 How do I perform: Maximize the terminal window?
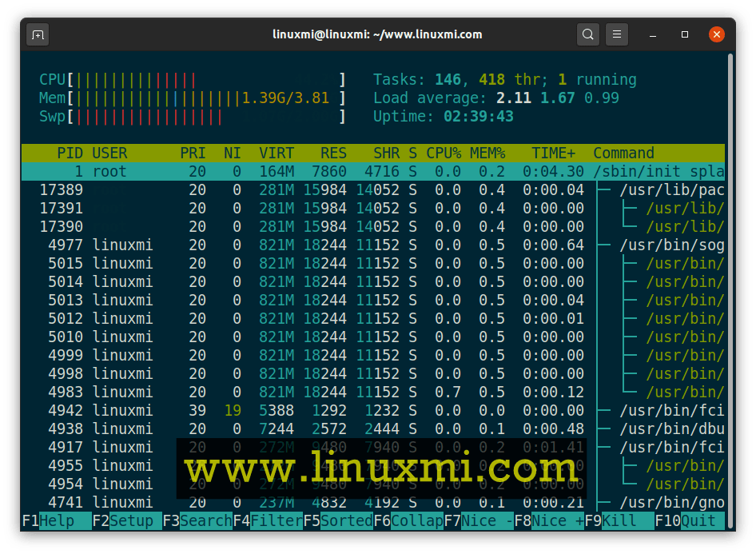click(685, 34)
